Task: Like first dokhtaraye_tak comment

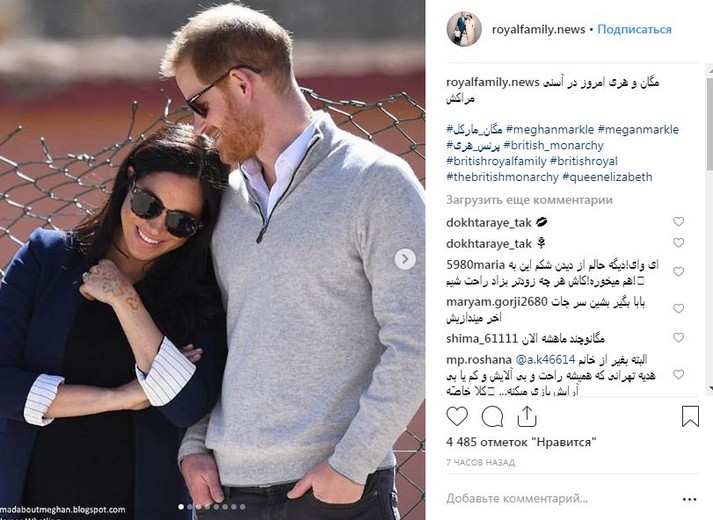Action: 678,221
